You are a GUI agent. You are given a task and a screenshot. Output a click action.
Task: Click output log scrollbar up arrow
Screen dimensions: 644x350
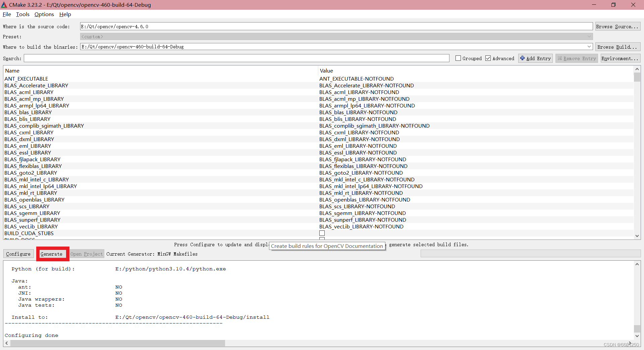click(637, 264)
